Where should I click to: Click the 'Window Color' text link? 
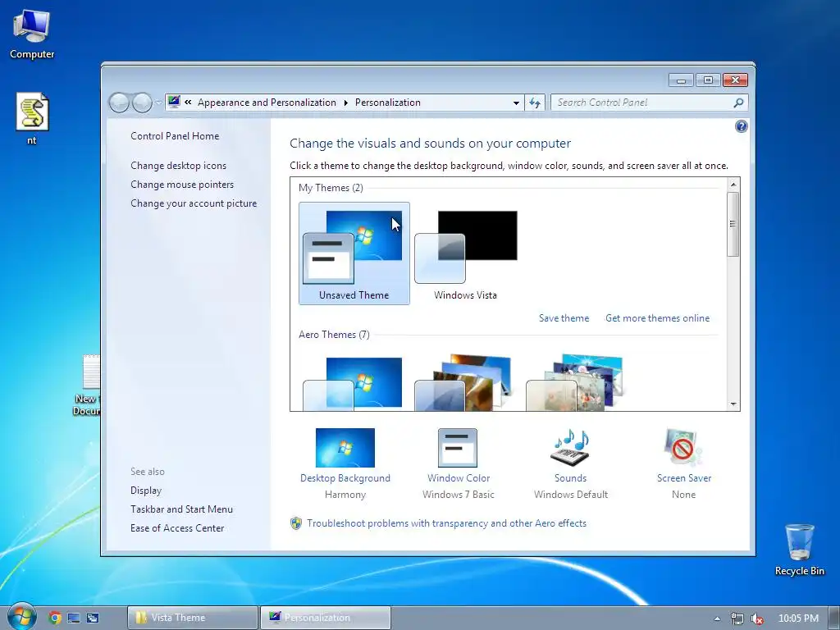pos(459,478)
